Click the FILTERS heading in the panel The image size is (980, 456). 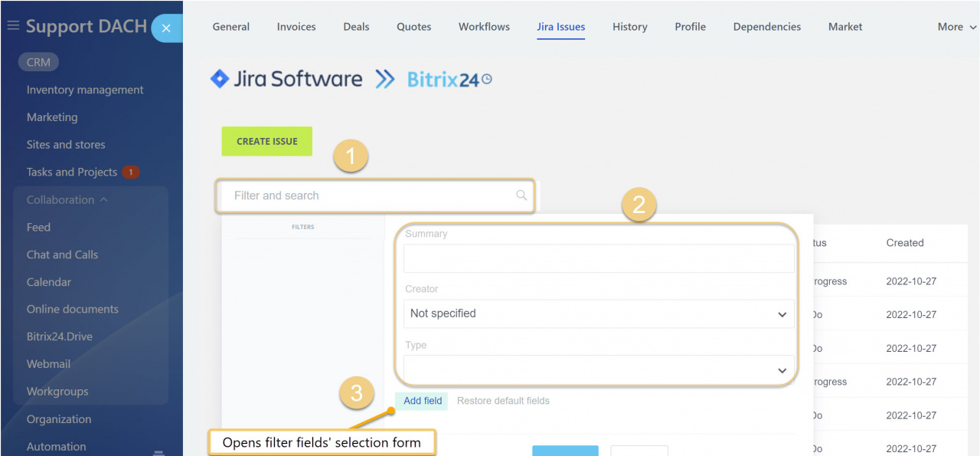coord(303,227)
